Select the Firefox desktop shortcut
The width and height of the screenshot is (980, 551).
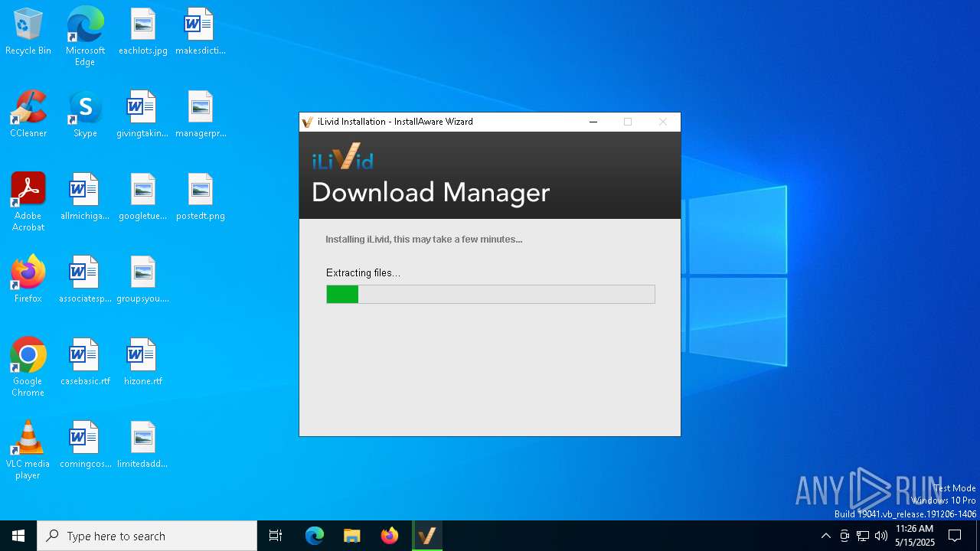click(x=28, y=279)
